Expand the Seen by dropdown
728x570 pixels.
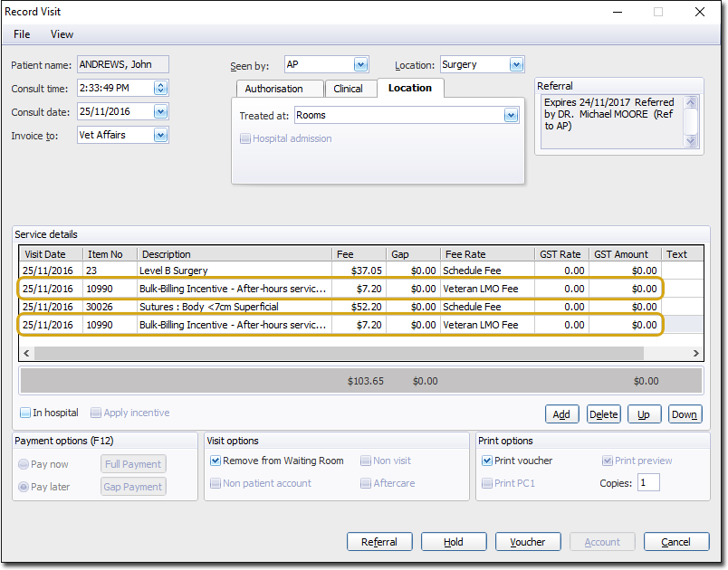coord(360,65)
